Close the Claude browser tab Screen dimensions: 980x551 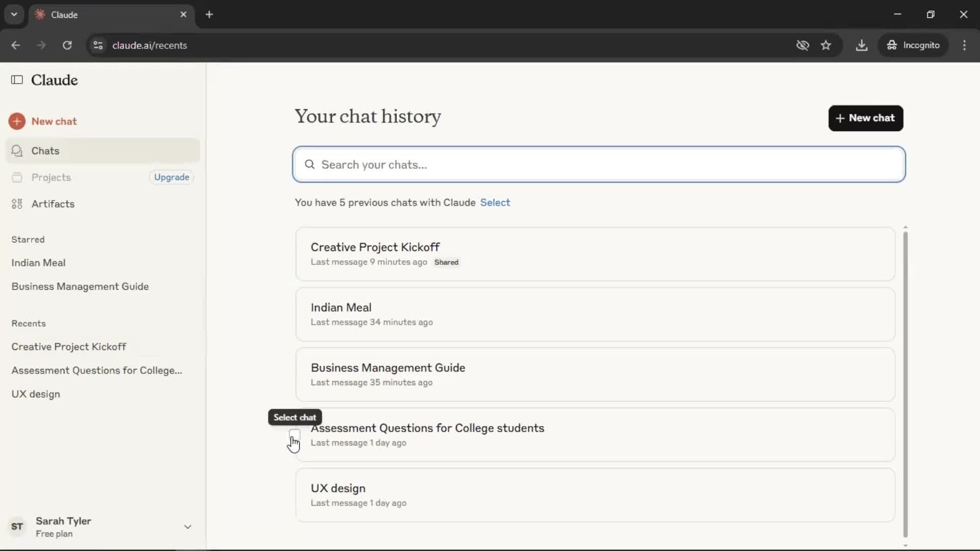point(183,14)
